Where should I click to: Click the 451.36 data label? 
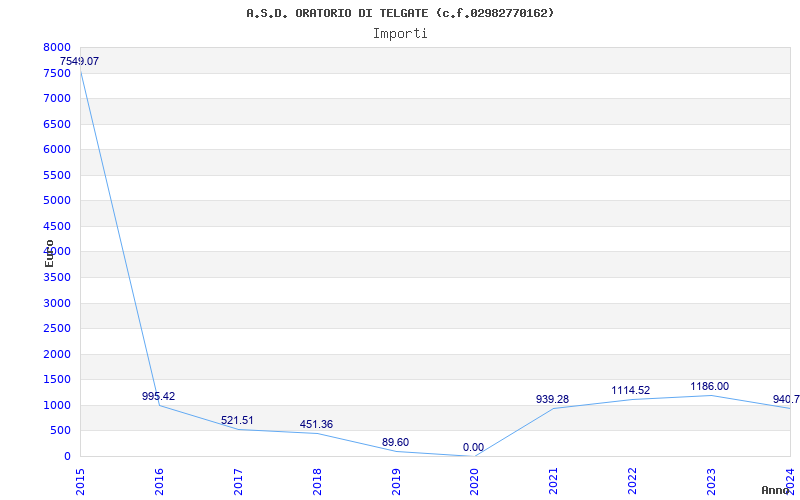[x=316, y=424]
